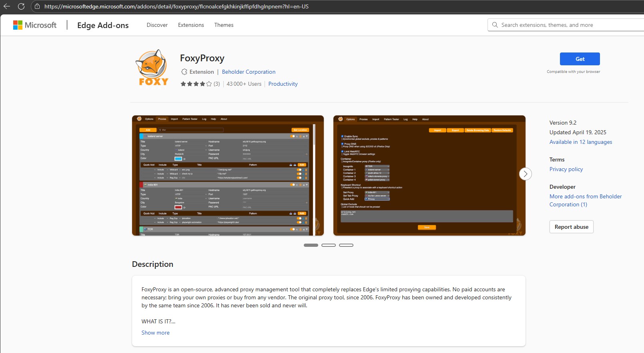Image resolution: width=644 pixels, height=353 pixels.
Task: Open the (3) reviews count
Action: tap(217, 84)
